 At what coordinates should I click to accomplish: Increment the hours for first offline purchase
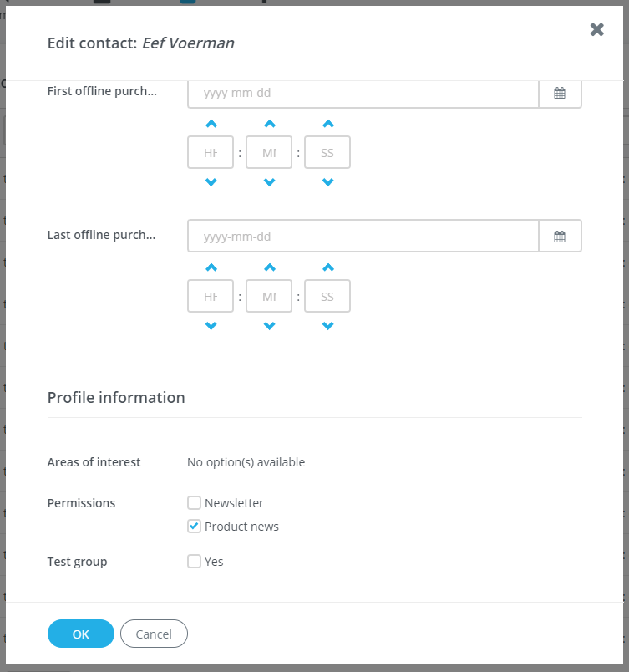pyautogui.click(x=210, y=123)
